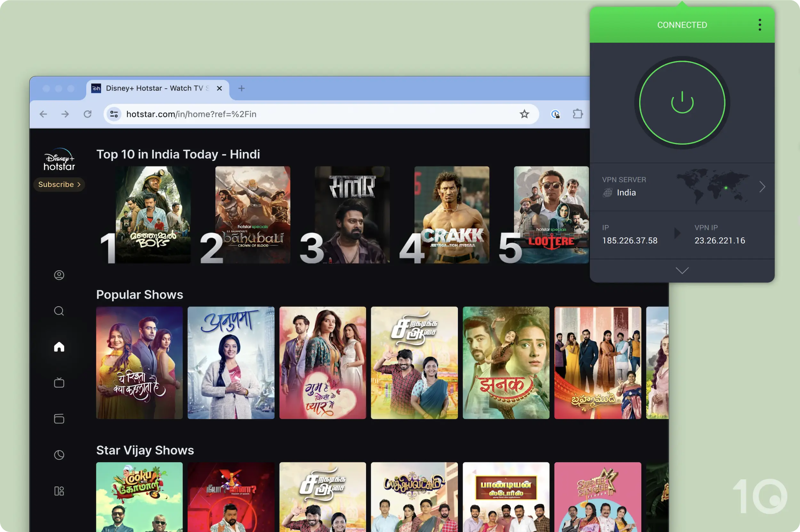View site information icon in address bar
The width and height of the screenshot is (800, 532).
pyautogui.click(x=114, y=114)
